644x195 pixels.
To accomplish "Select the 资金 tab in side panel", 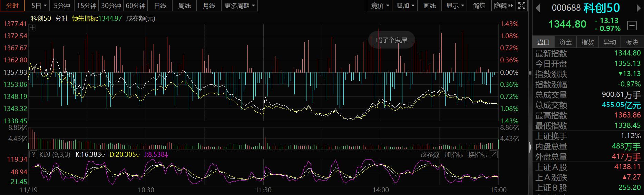I will coord(565,42).
